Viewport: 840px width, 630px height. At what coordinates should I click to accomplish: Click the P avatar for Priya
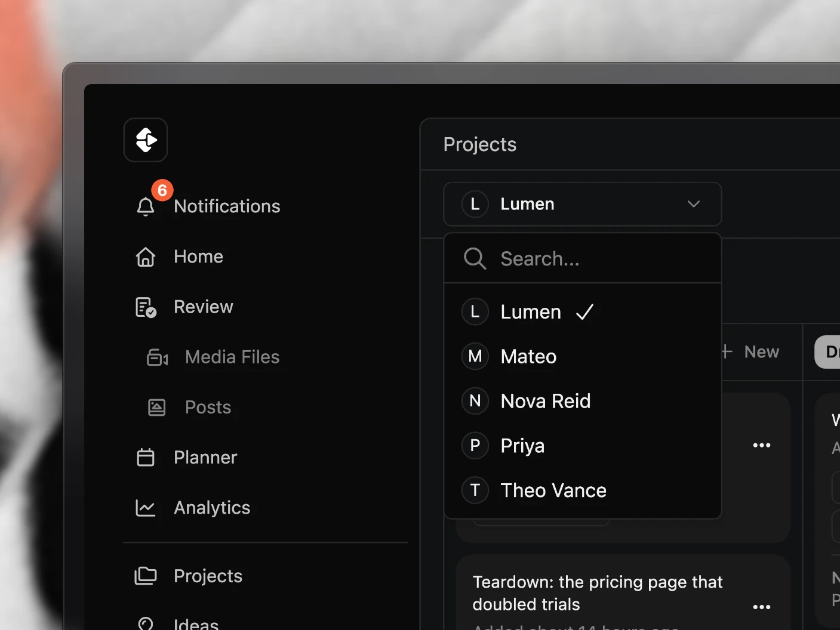click(475, 446)
